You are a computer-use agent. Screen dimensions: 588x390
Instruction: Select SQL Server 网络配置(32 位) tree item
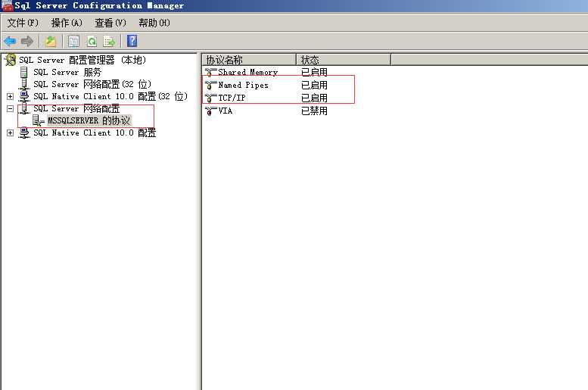pyautogui.click(x=92, y=84)
